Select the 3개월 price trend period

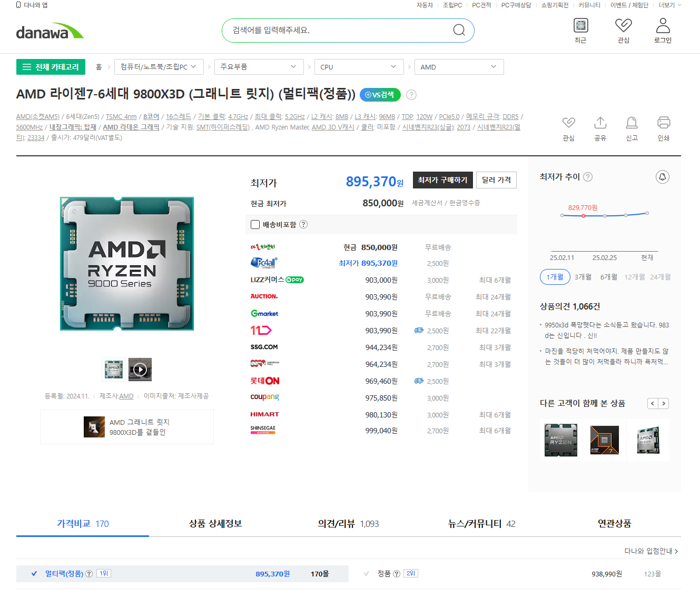coord(583,277)
